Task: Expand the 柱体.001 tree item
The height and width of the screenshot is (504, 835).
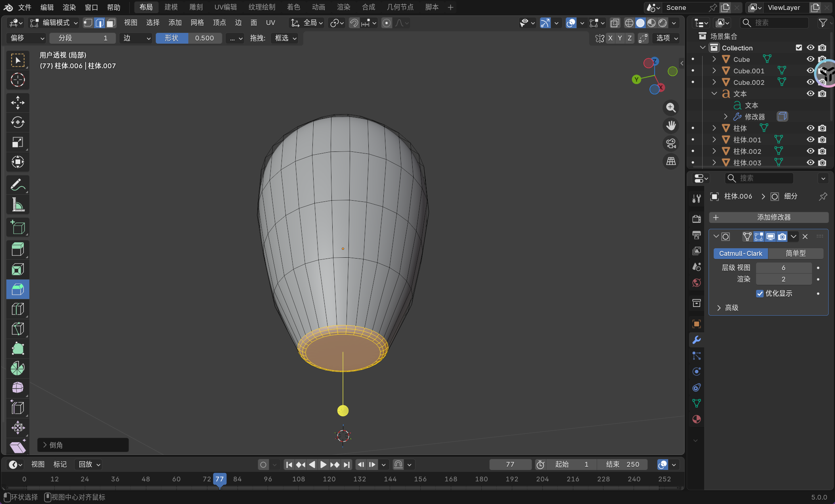Action: (x=714, y=140)
